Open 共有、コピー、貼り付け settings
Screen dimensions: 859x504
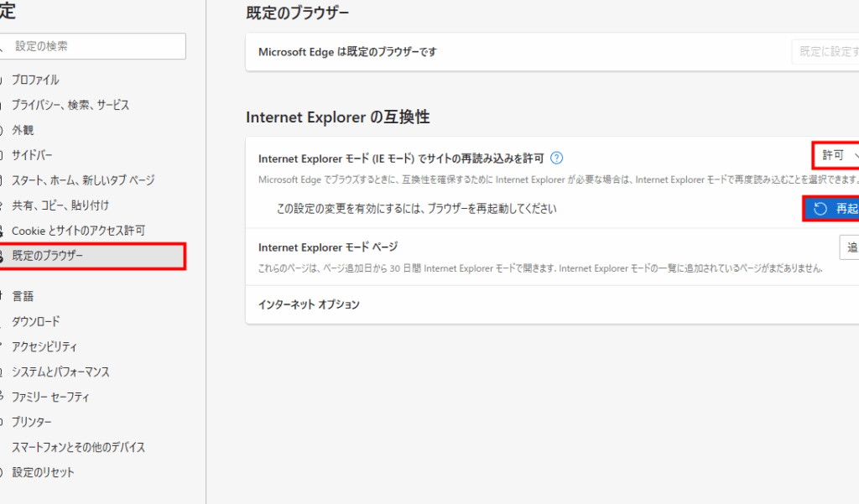tap(60, 205)
